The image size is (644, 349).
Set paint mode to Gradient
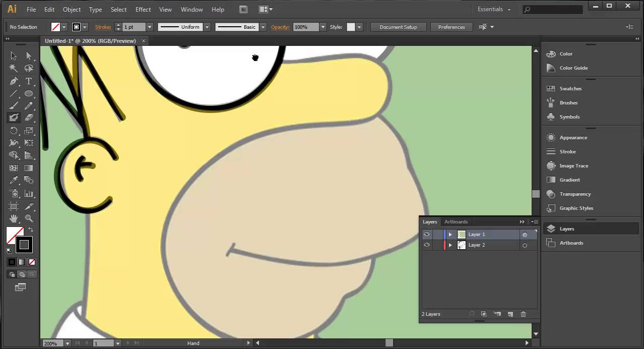point(22,262)
